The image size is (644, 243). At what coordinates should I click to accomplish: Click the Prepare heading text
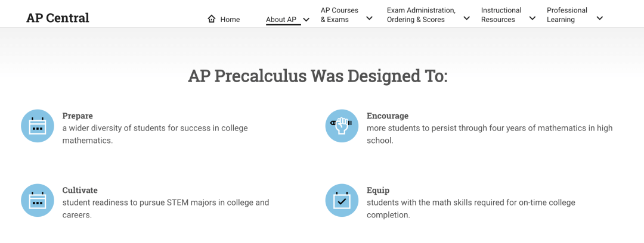click(78, 116)
